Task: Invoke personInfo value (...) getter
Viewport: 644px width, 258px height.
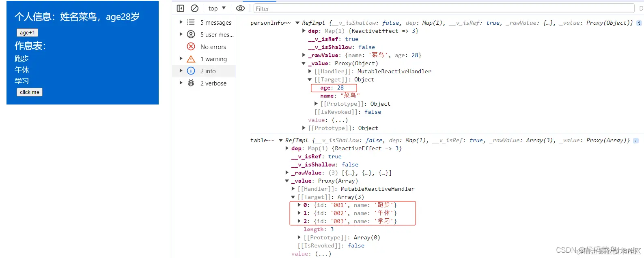Action: 340,120
